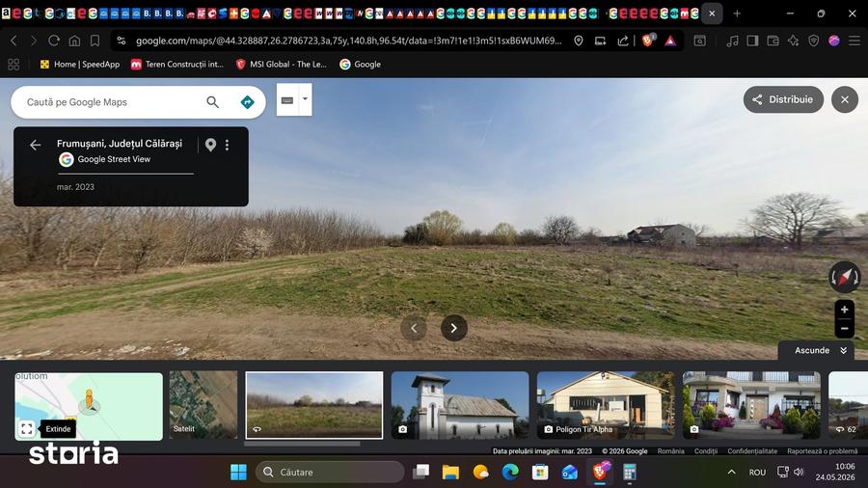
Task: Open directions with the blue arrow icon
Action: (248, 102)
